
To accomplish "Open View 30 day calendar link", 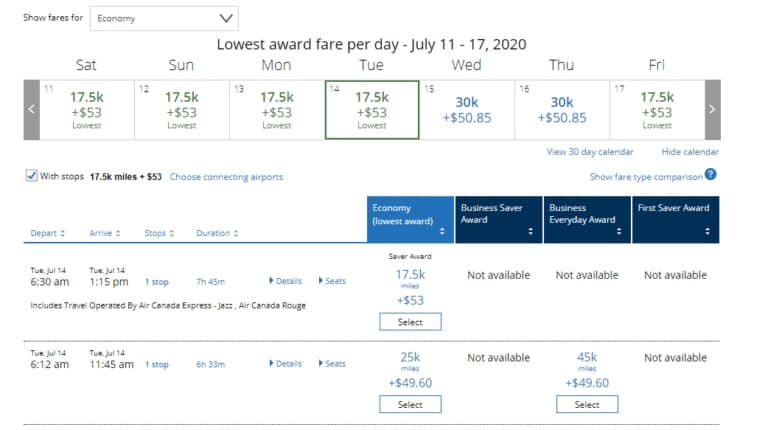I will tap(590, 152).
